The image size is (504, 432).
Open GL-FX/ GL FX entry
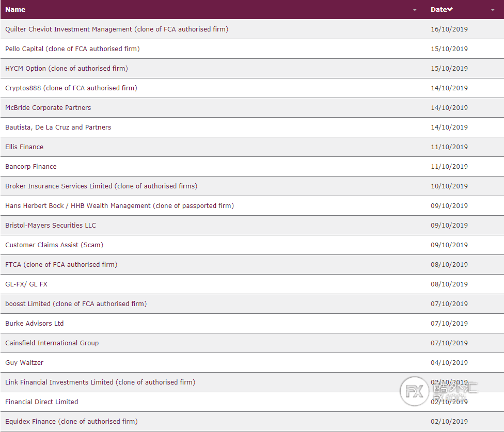(26, 284)
